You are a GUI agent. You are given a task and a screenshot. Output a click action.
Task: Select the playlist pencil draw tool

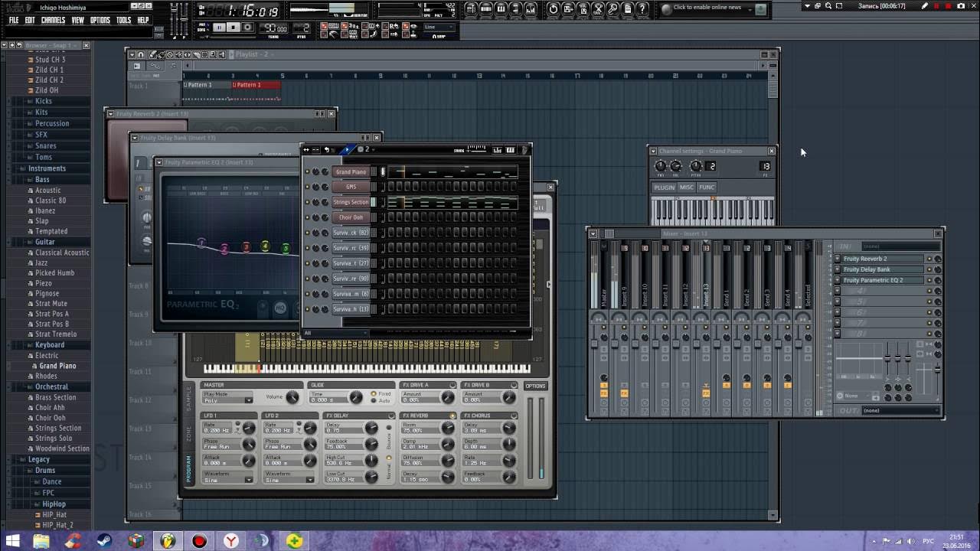coord(152,54)
